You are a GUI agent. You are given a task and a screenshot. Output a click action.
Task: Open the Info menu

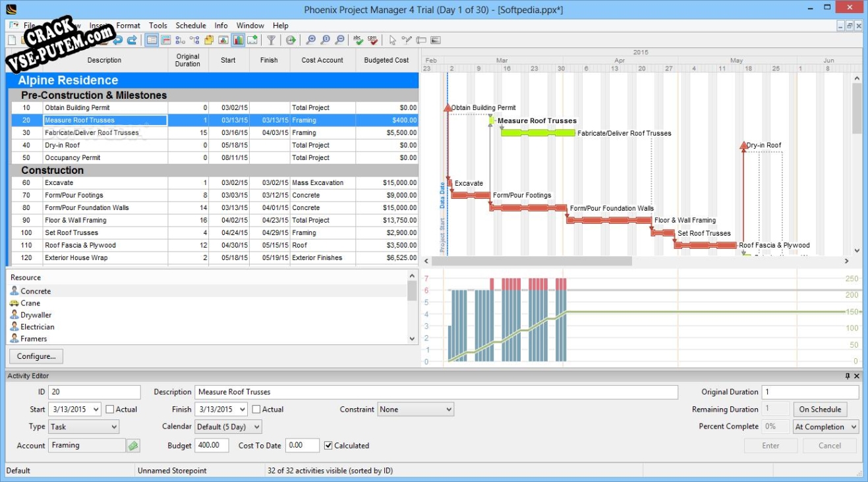click(x=221, y=26)
